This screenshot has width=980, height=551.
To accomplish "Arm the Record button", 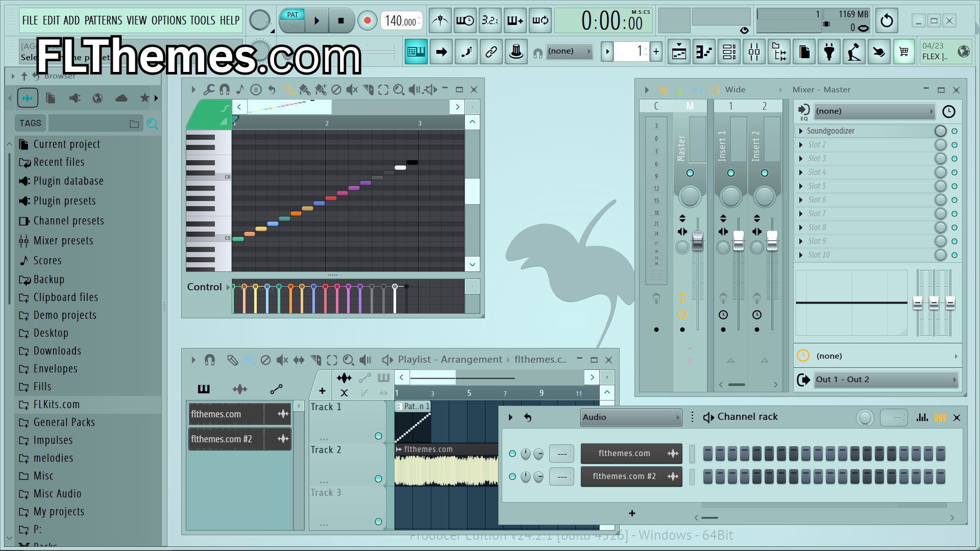I will 367,21.
